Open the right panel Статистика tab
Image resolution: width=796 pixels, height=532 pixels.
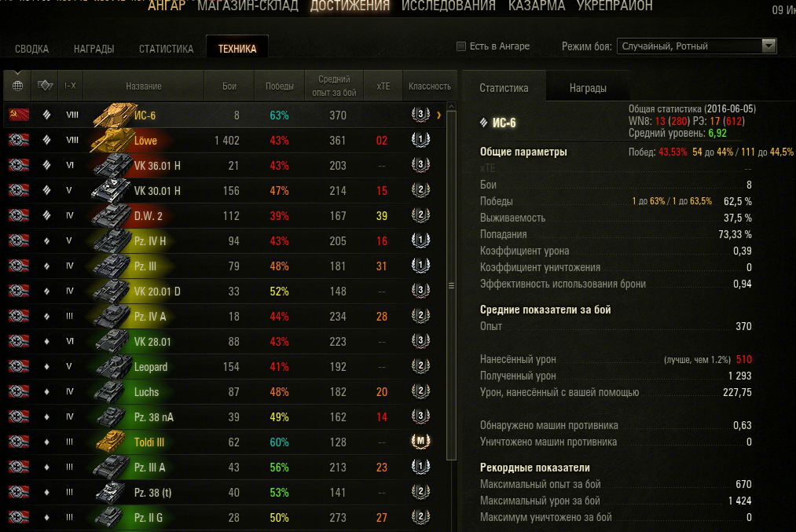click(x=504, y=88)
